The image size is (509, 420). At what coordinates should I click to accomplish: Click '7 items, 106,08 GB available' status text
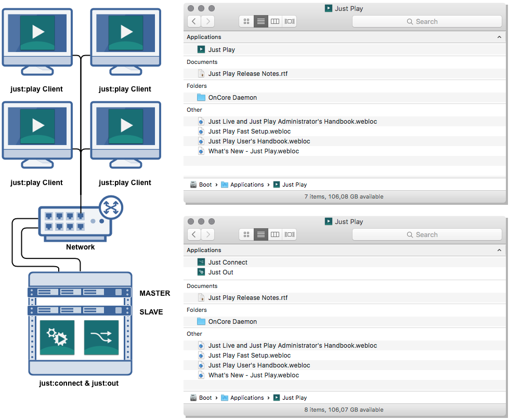click(x=344, y=196)
